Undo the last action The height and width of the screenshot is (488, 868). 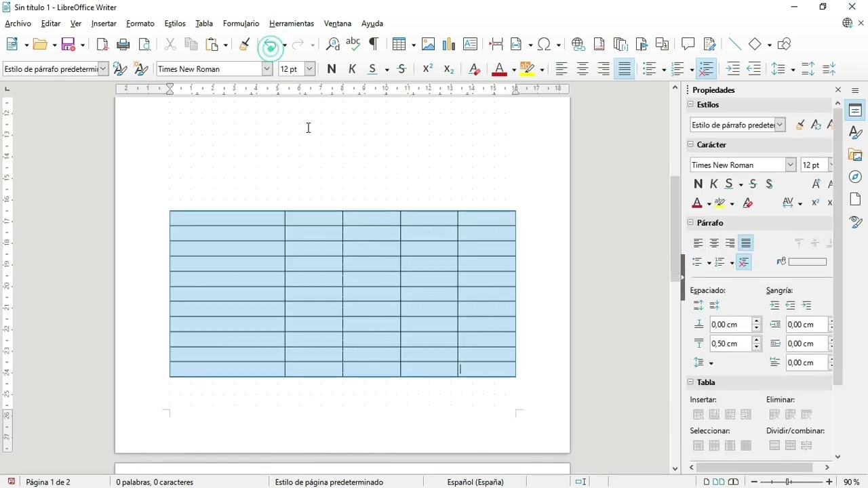[x=271, y=45]
